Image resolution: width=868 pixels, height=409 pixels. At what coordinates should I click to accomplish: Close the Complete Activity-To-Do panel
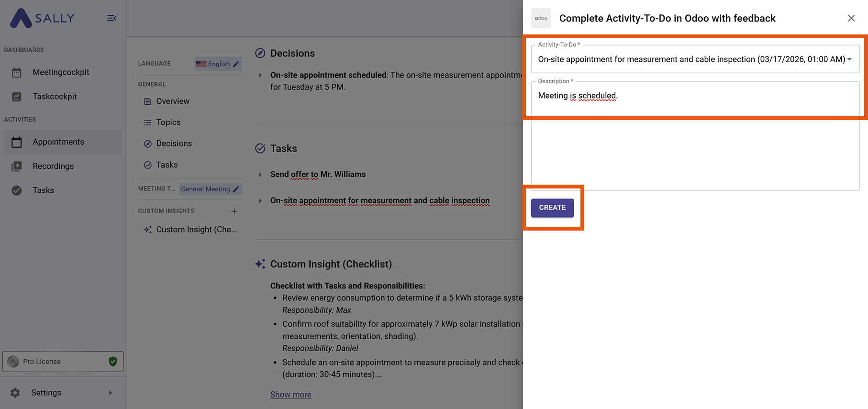[851, 18]
